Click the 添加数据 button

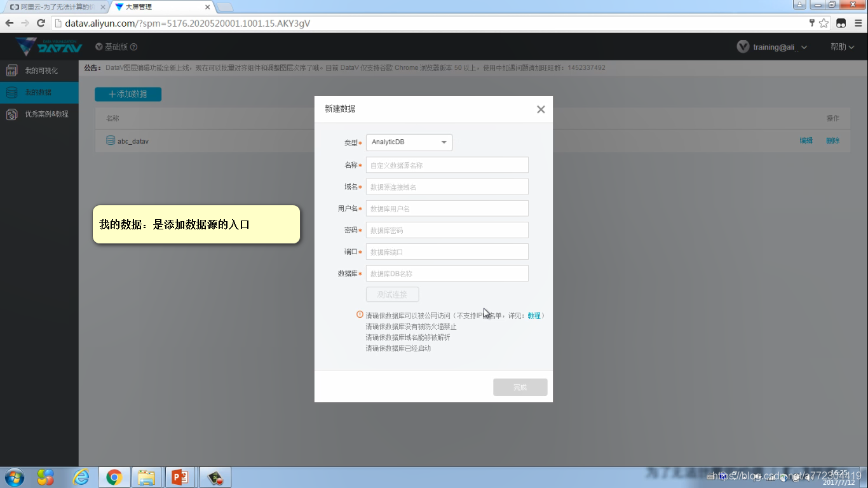(x=128, y=94)
